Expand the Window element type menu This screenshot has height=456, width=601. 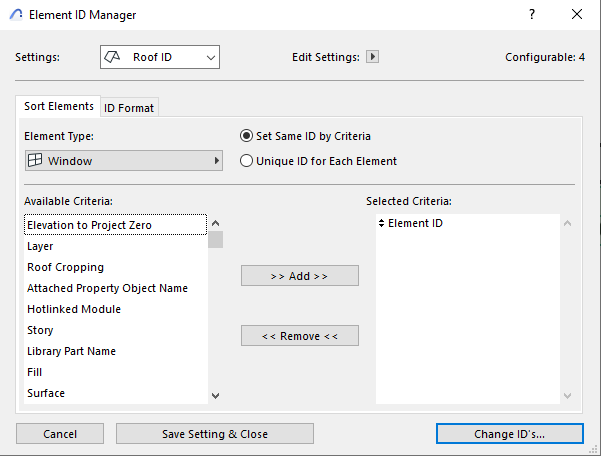tap(123, 161)
